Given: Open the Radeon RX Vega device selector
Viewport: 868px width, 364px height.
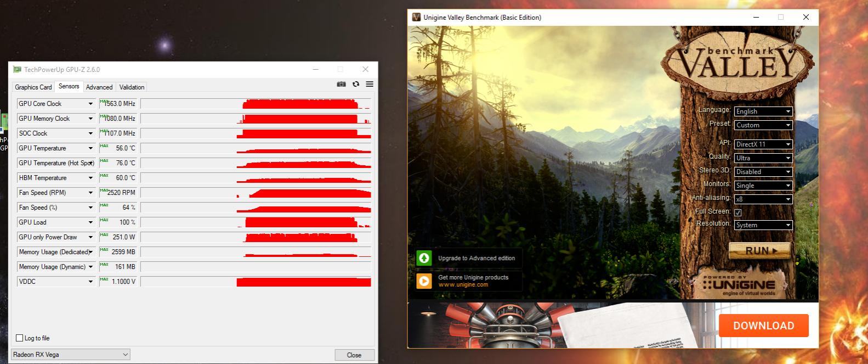Looking at the screenshot, I should (71, 355).
